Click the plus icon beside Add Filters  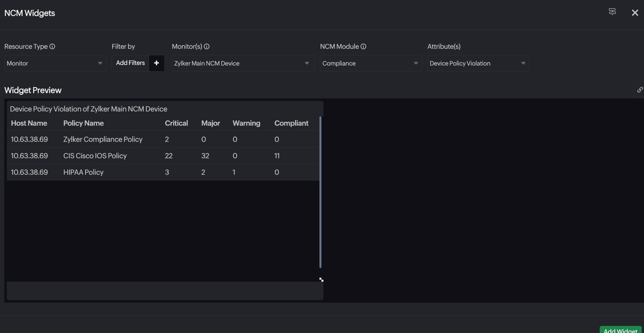coord(156,63)
